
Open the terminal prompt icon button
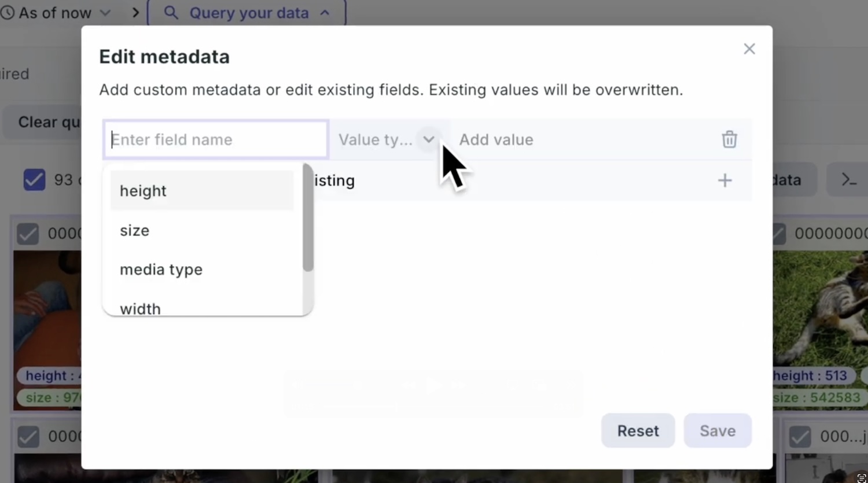click(848, 180)
